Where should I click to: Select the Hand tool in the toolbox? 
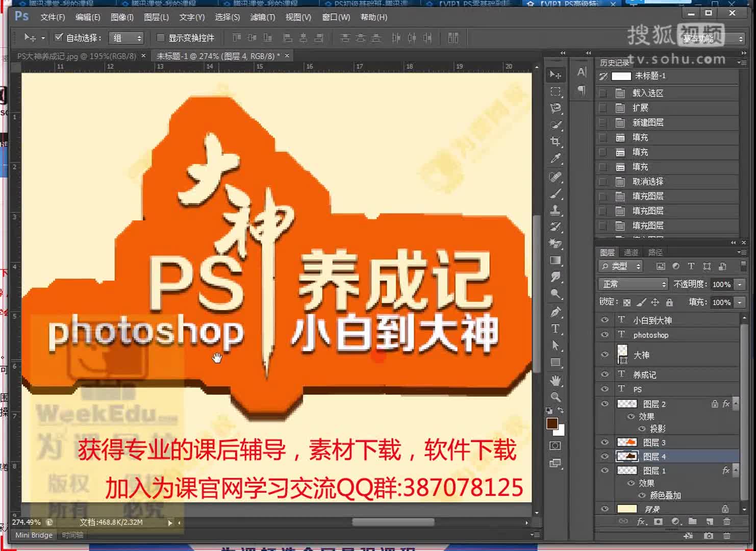tap(556, 381)
